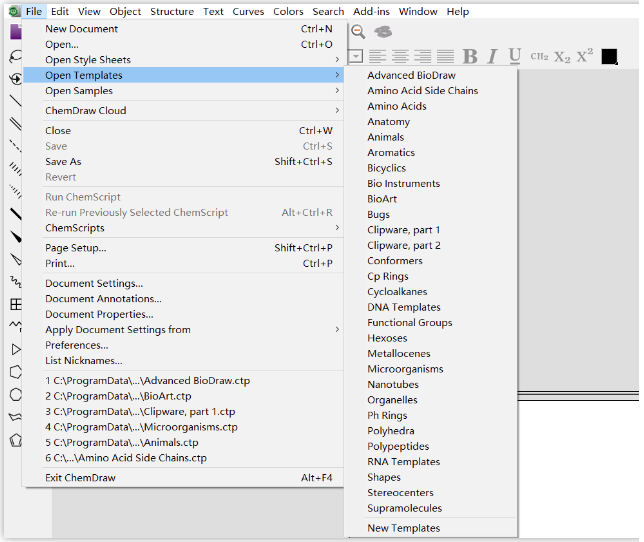Align text right

[x=423, y=56]
